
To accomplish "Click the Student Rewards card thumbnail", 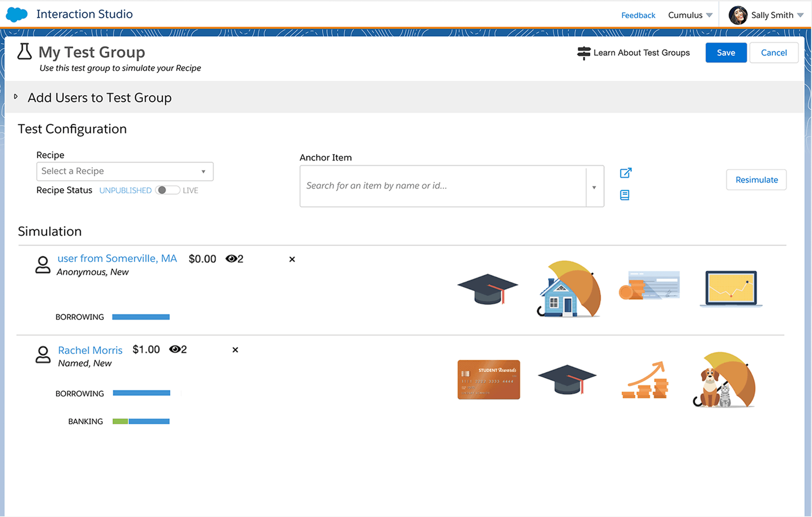I will coord(488,380).
